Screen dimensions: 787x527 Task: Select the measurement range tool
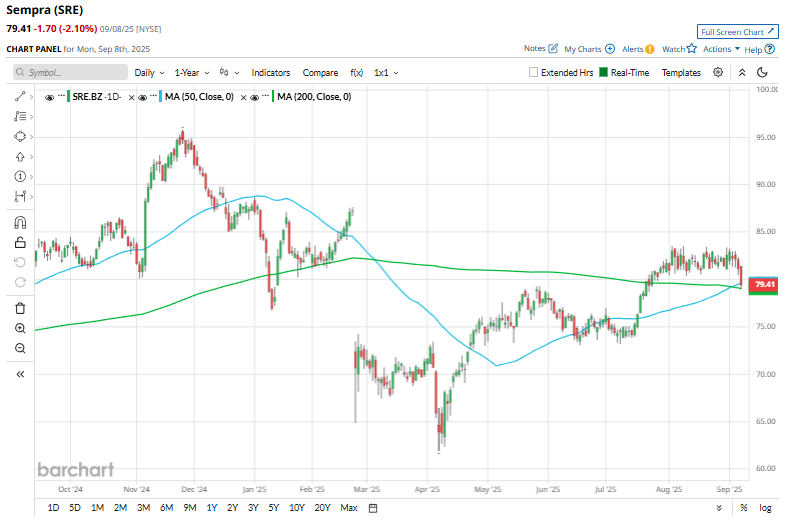click(x=20, y=196)
